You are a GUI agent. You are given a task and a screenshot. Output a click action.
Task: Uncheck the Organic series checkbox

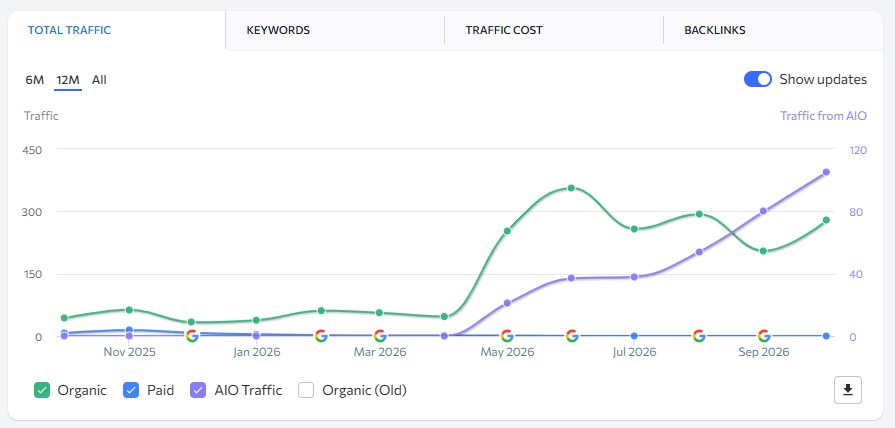42,390
